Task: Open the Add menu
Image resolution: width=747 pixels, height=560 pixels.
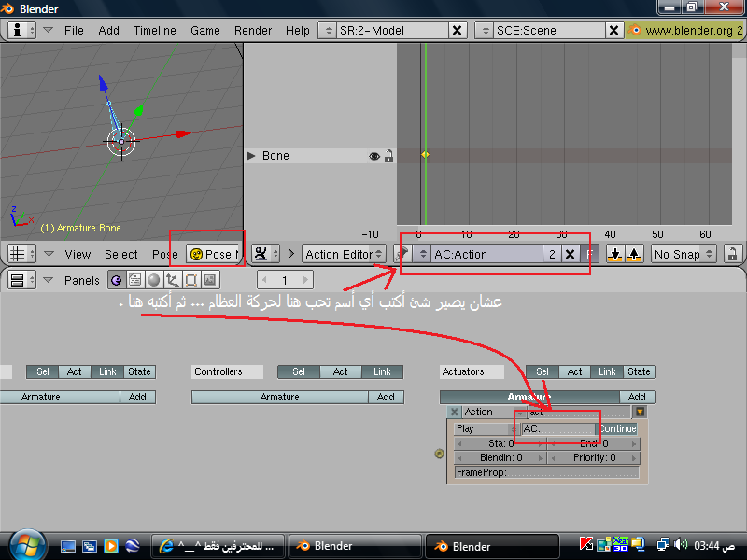Action: (x=108, y=31)
